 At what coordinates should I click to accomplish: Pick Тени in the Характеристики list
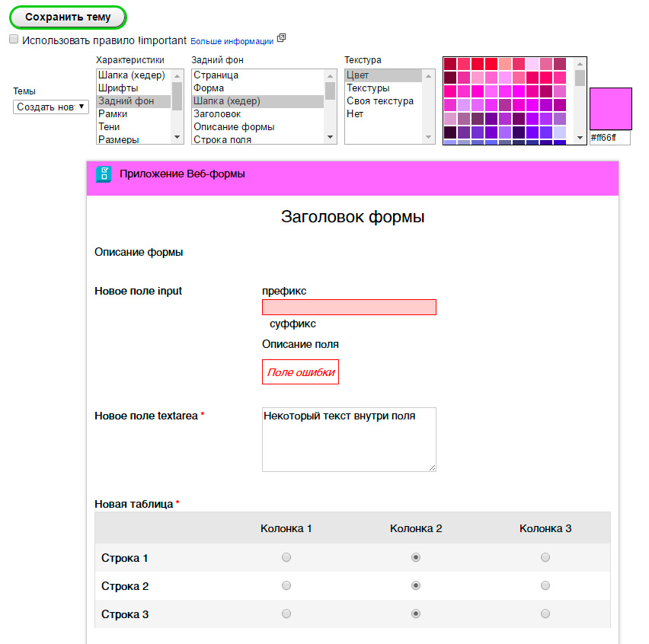109,127
